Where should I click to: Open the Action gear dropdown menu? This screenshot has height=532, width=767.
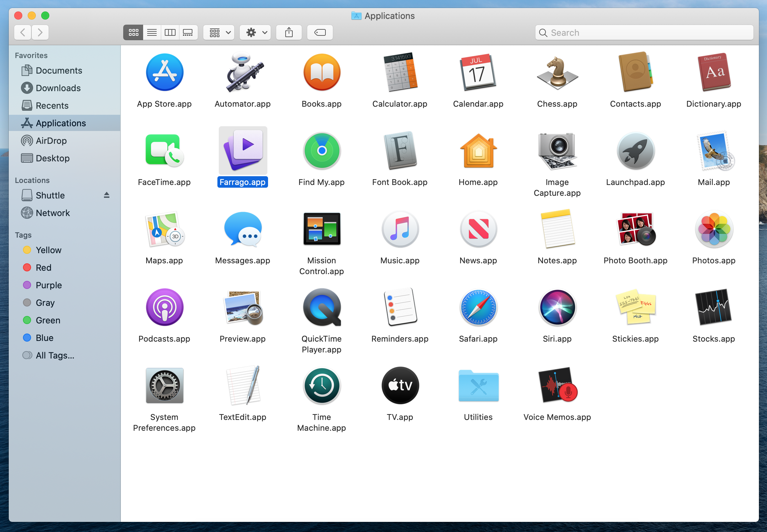(x=255, y=32)
